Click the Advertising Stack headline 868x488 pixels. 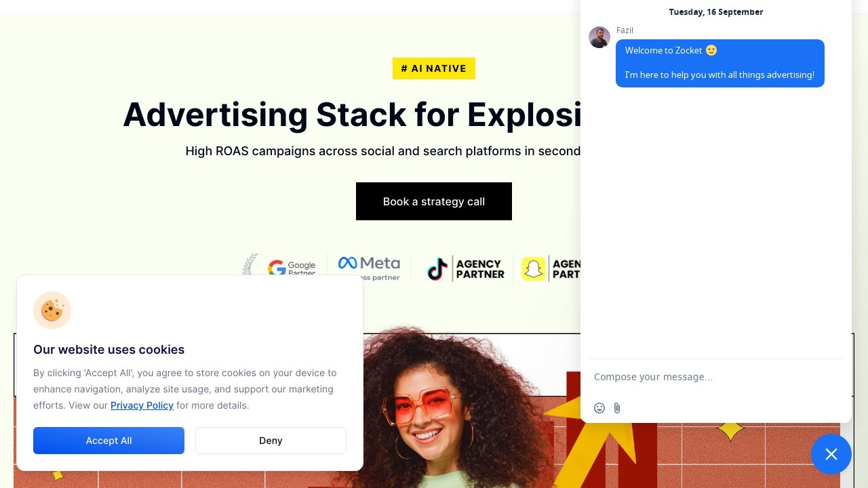(x=351, y=114)
